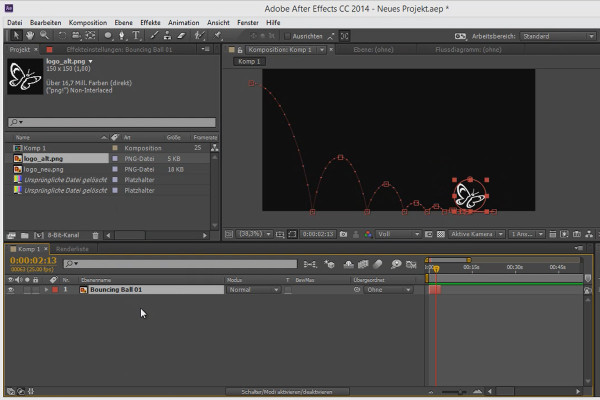600x400 pixels.
Task: Toggle the transparency grid button in viewer
Action: tap(441, 234)
